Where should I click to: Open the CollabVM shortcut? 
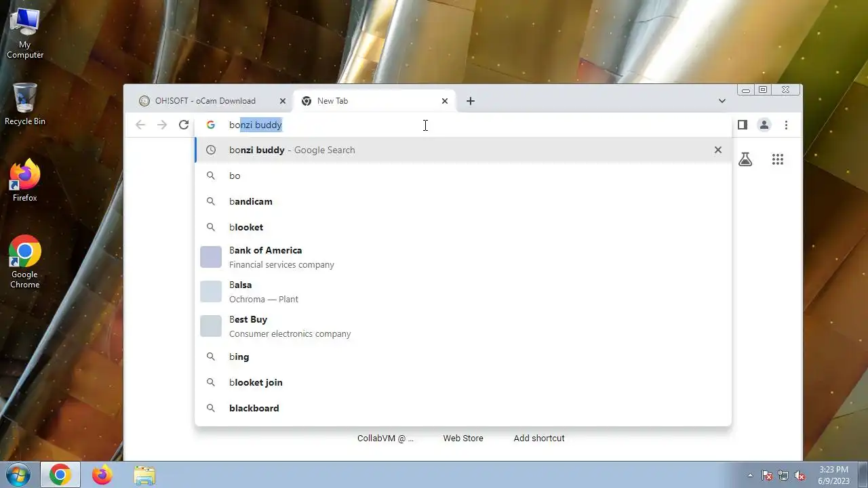(x=385, y=439)
